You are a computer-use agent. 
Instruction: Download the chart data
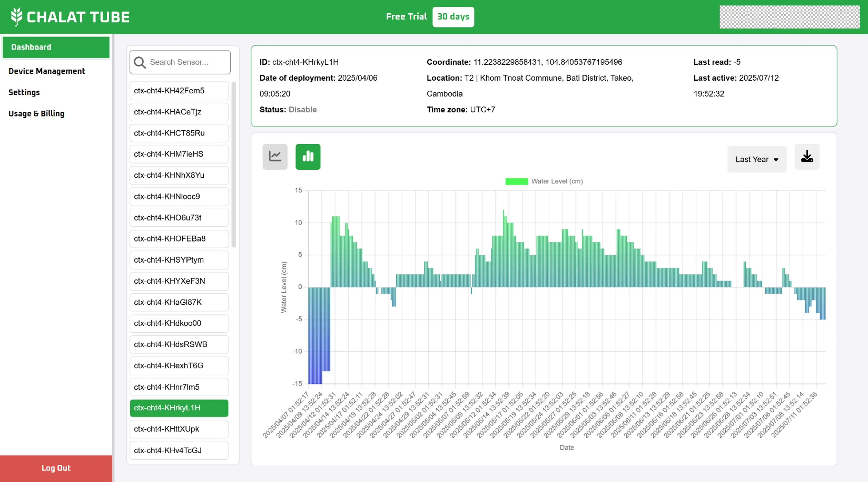point(807,157)
